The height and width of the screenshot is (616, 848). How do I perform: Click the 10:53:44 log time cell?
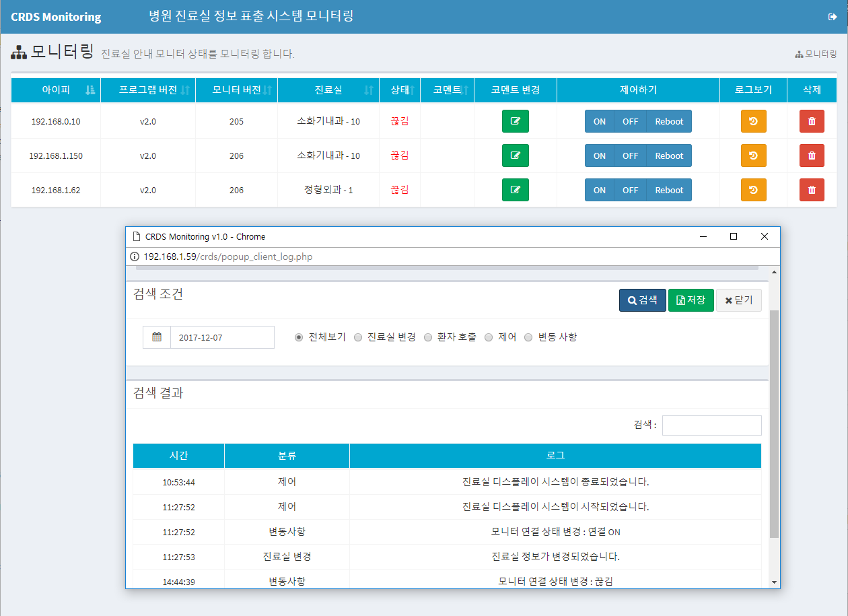coord(178,482)
